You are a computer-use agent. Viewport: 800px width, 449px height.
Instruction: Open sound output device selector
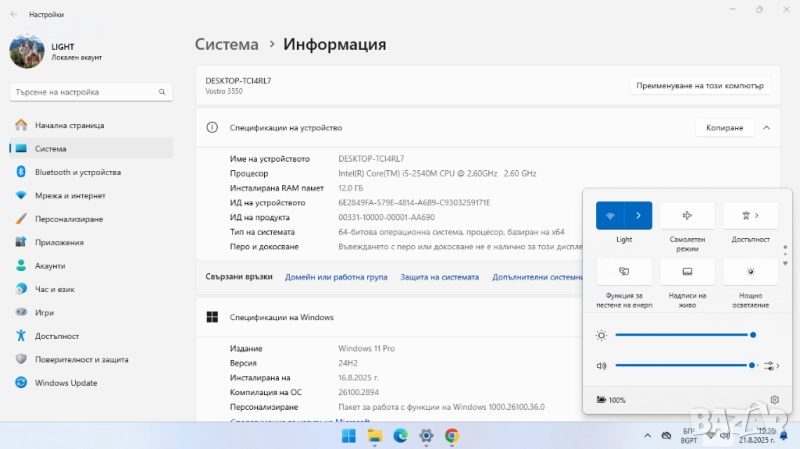pos(772,366)
